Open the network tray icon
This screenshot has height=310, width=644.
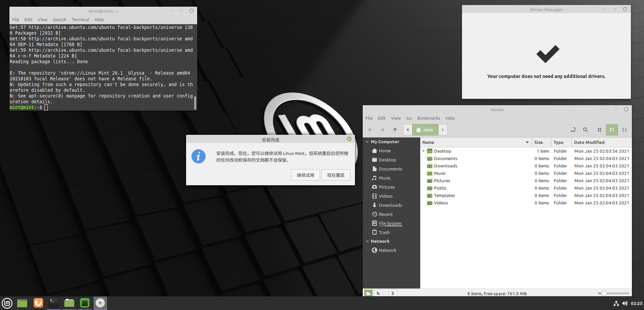pos(616,303)
